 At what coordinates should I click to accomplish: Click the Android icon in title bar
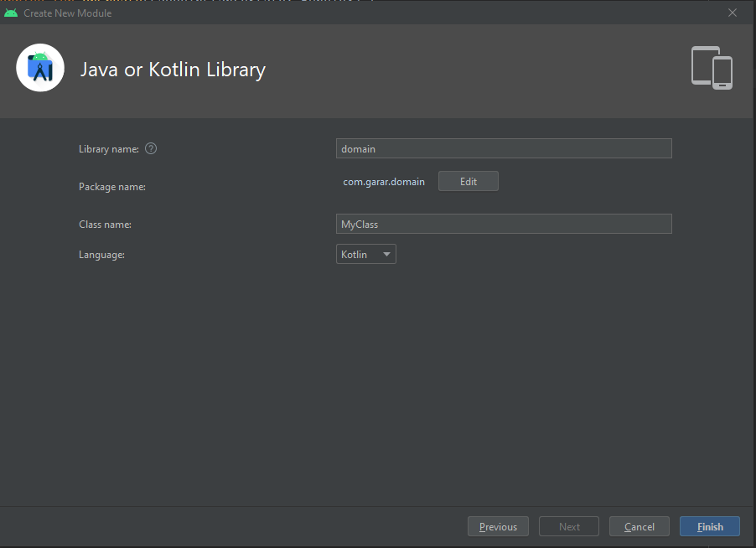click(x=11, y=13)
